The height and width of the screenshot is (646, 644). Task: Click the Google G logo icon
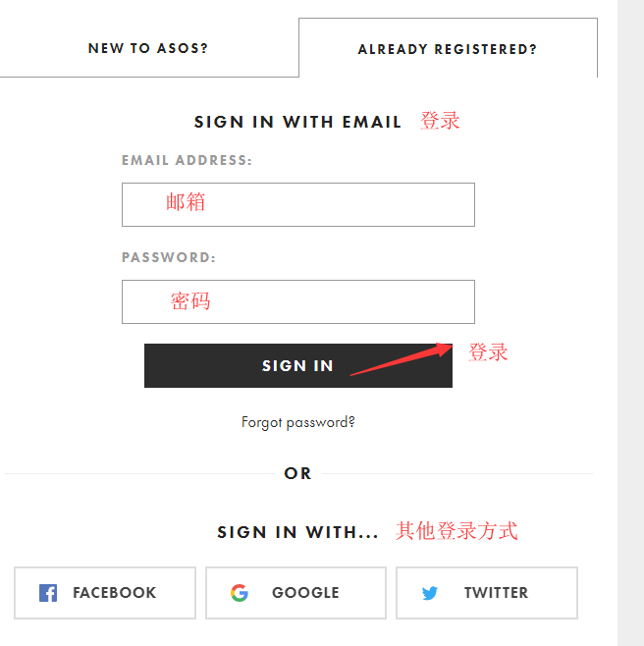point(240,593)
